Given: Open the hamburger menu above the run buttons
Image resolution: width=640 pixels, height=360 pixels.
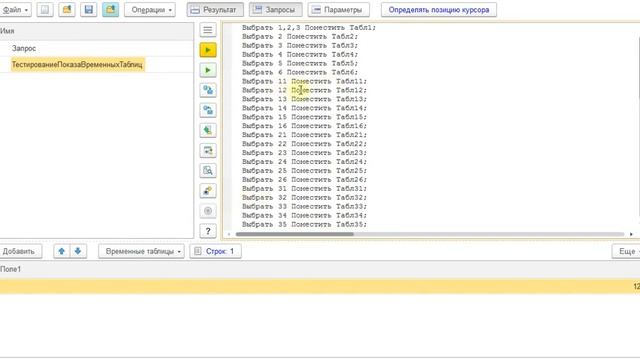Looking at the screenshot, I should coord(208,30).
